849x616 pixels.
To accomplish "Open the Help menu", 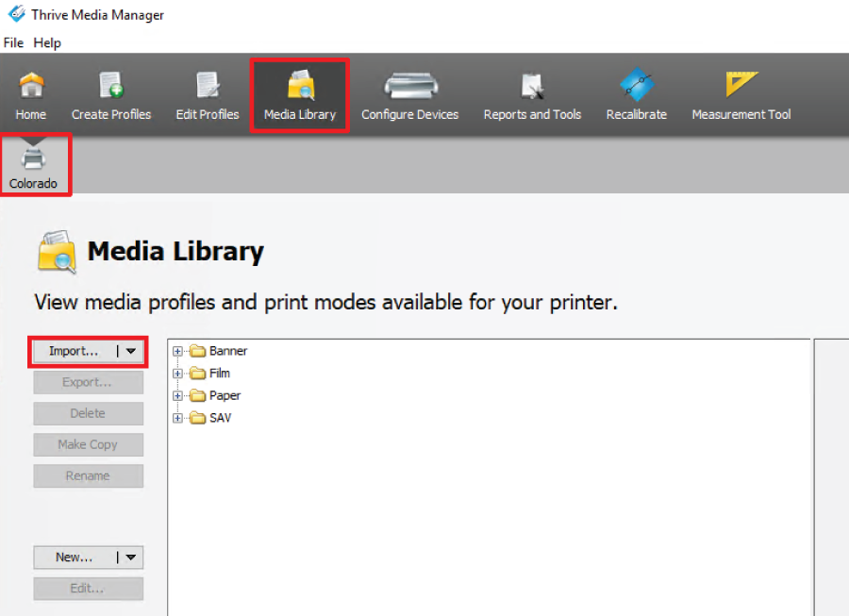I will coord(47,42).
